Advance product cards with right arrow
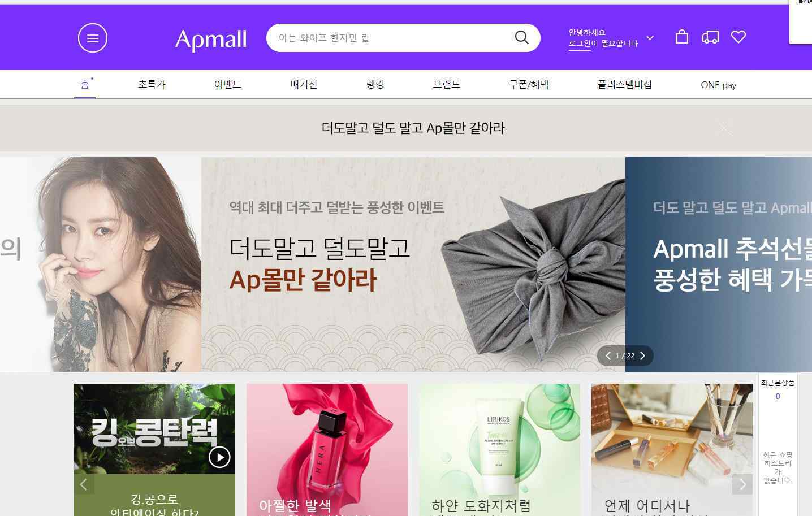The image size is (812, 516). point(742,484)
